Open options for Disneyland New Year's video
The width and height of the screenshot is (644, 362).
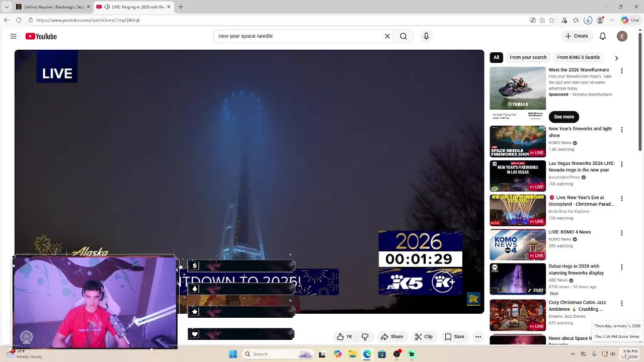622,199
